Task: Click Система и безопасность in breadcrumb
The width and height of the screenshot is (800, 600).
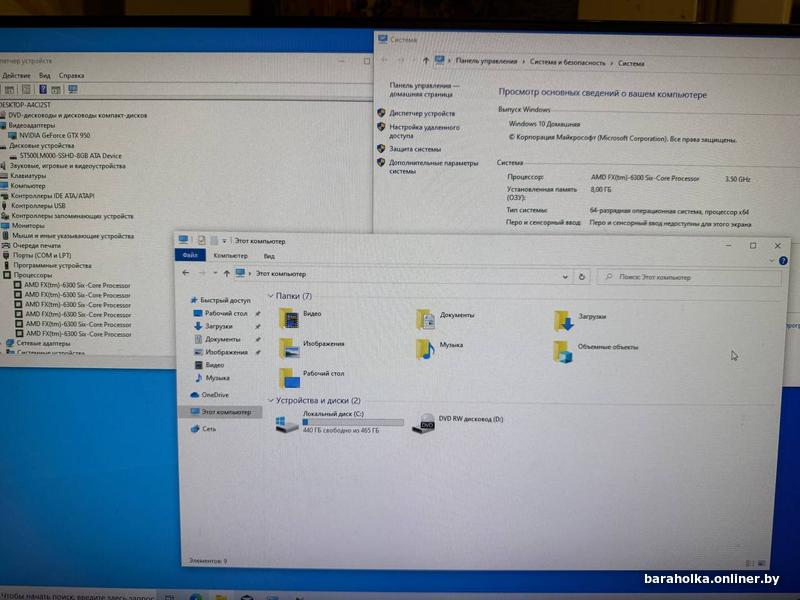Action: [x=567, y=62]
